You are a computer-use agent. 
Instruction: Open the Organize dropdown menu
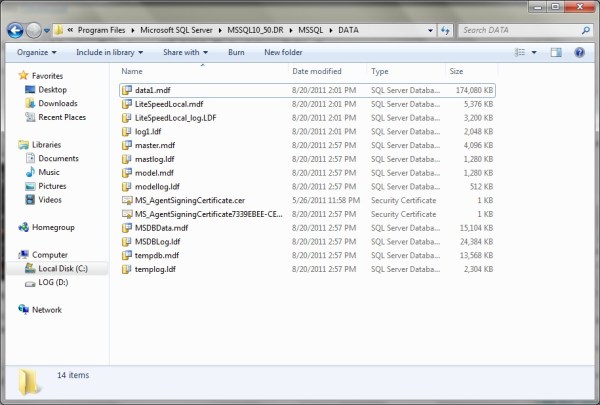point(36,52)
